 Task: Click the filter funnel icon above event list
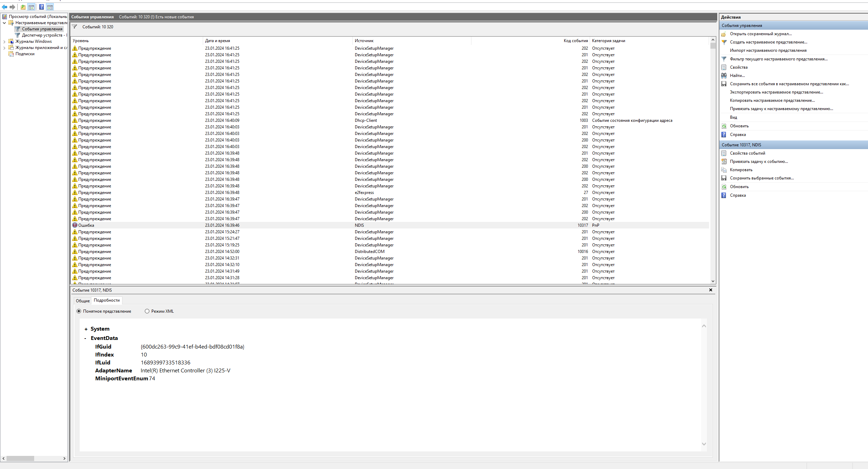click(x=74, y=27)
